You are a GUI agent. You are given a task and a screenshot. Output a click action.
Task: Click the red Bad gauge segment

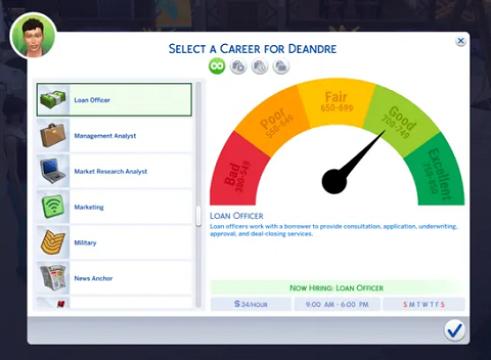coord(238,173)
